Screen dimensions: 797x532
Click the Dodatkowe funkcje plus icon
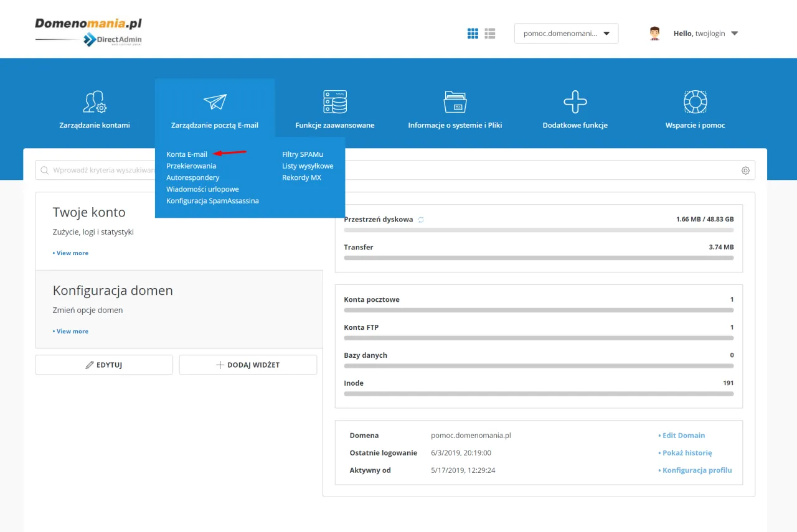point(575,101)
